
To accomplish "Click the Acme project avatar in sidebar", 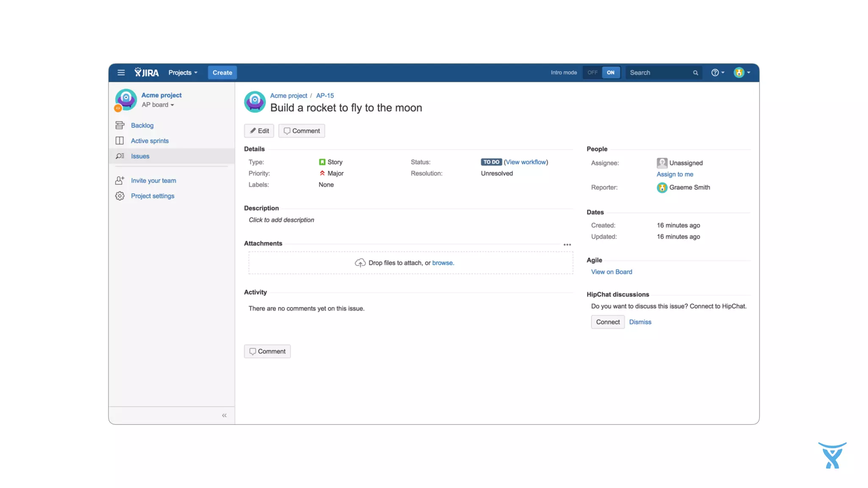I will (126, 99).
